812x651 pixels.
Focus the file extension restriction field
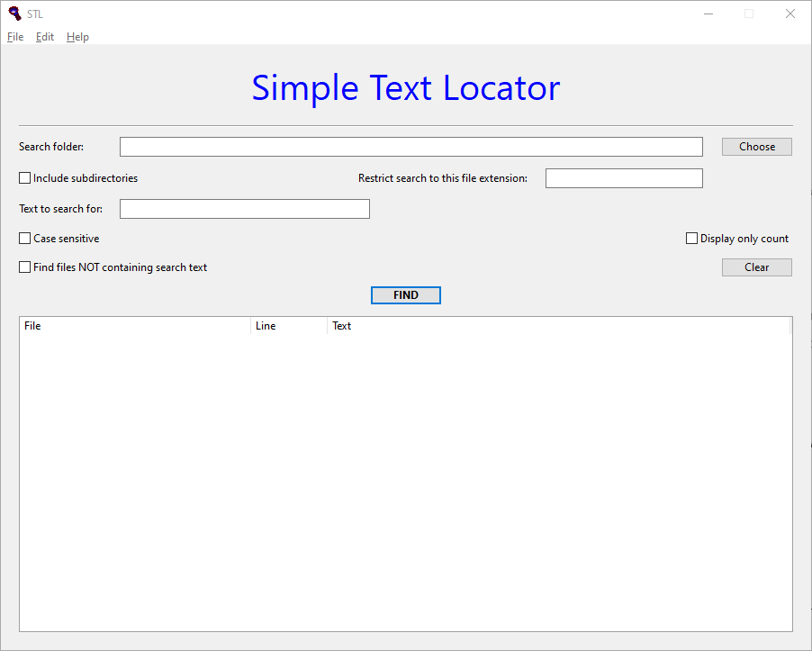[x=623, y=178]
